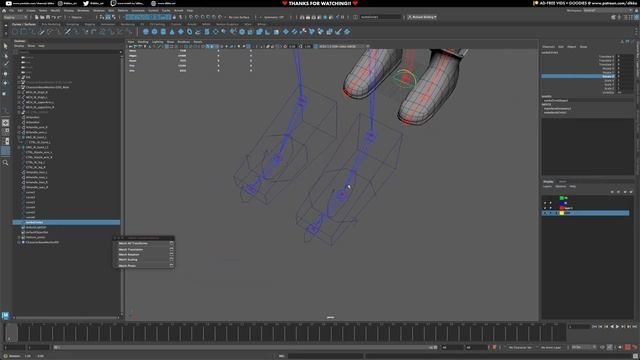Image resolution: width=640 pixels, height=360 pixels.
Task: Switch to single-pane viewport layout
Action: pos(5,123)
